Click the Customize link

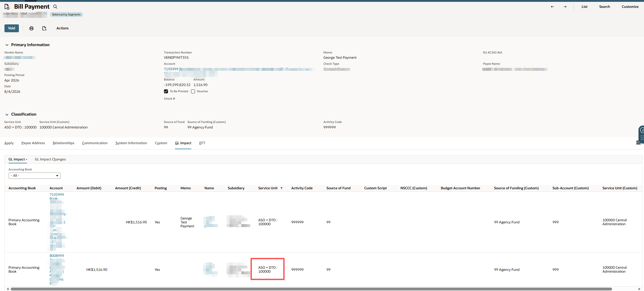tap(630, 7)
